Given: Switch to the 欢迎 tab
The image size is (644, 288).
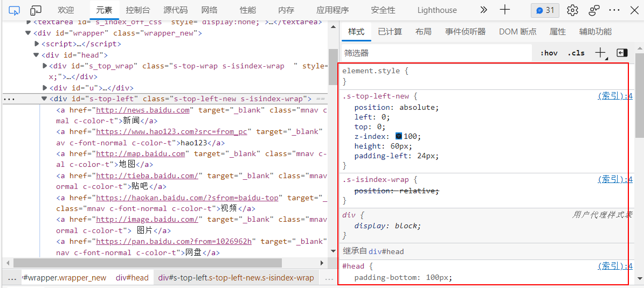Looking at the screenshot, I should click(66, 10).
